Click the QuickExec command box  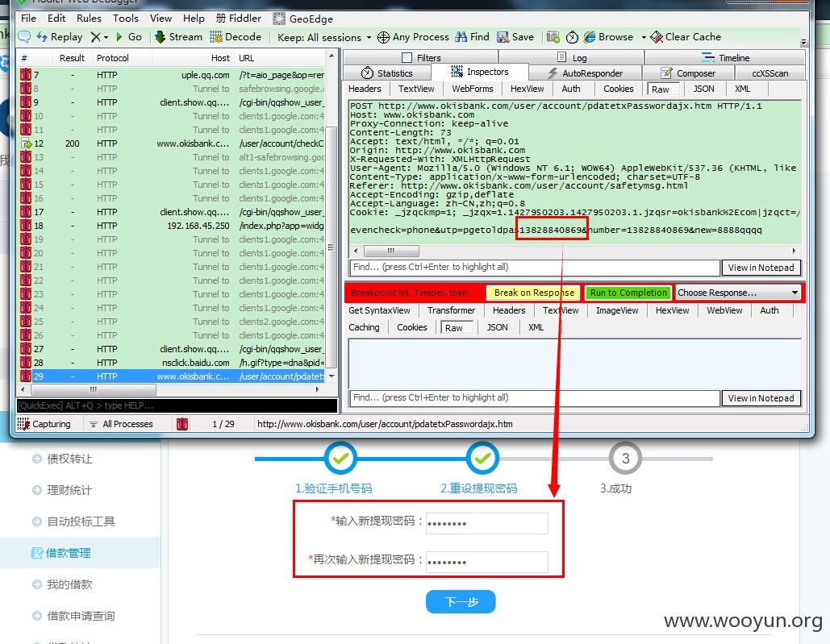(x=177, y=405)
